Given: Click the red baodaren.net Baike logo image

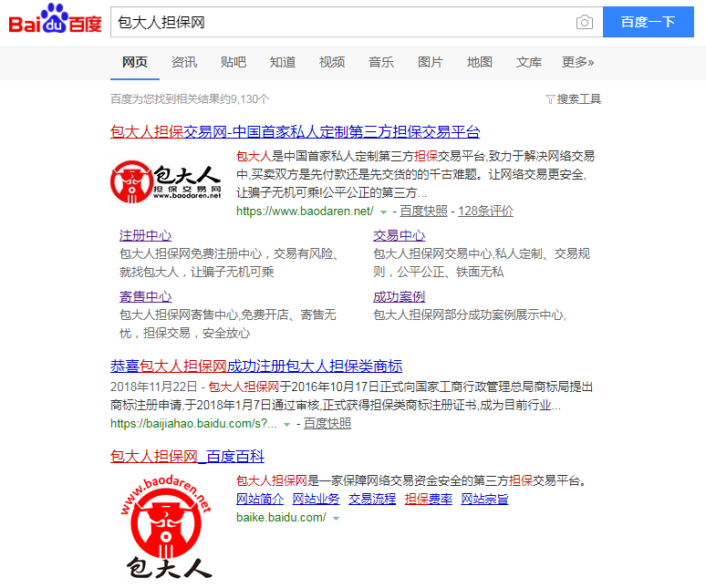Looking at the screenshot, I should tap(166, 526).
